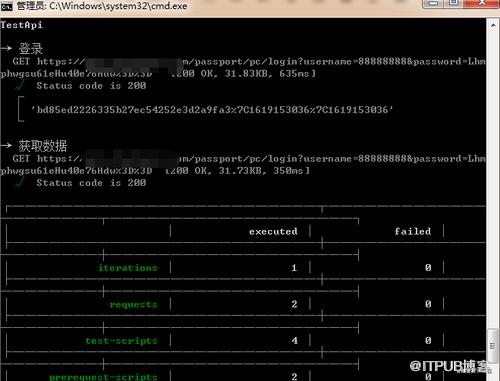Click executed value 2 for requests
The width and height of the screenshot is (500, 381).
(294, 304)
